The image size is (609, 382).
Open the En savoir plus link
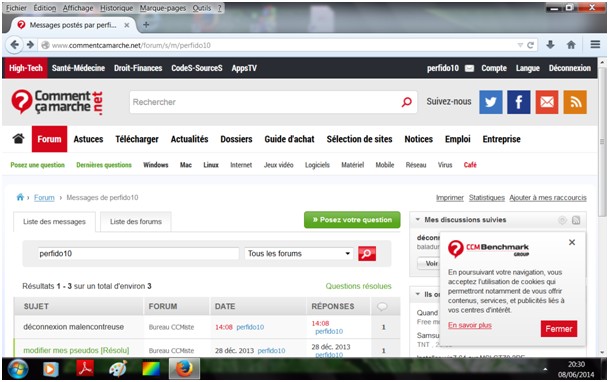click(x=470, y=325)
